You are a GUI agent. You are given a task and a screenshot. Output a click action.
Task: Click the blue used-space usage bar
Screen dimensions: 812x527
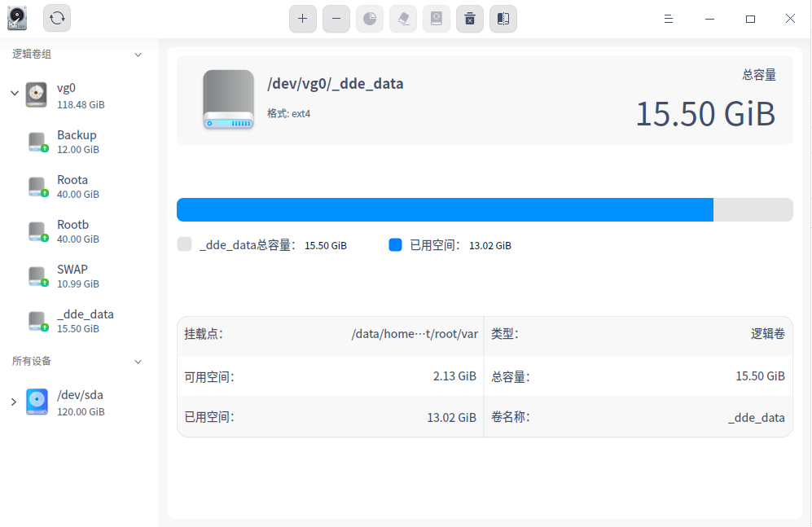pyautogui.click(x=445, y=209)
